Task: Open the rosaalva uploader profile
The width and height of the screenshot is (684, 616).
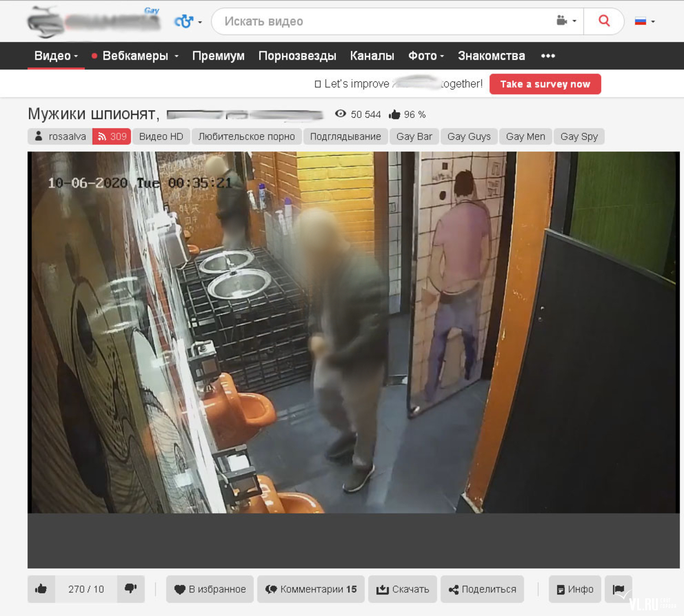Action: pyautogui.click(x=60, y=137)
